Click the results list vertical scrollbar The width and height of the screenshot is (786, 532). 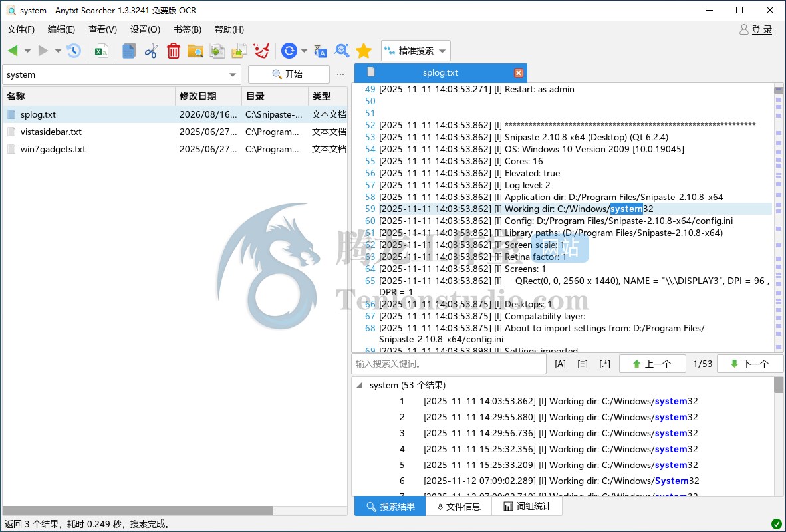[779, 385]
